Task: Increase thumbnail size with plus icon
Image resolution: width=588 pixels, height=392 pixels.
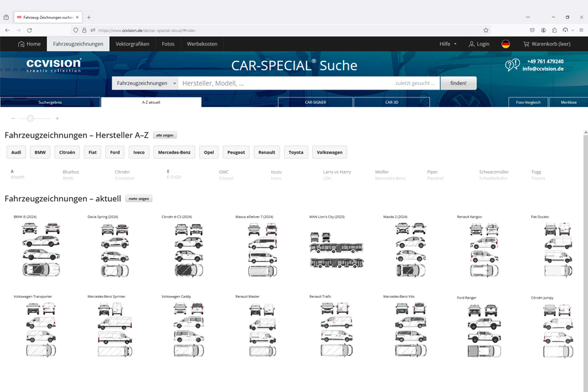Action: pos(57,118)
